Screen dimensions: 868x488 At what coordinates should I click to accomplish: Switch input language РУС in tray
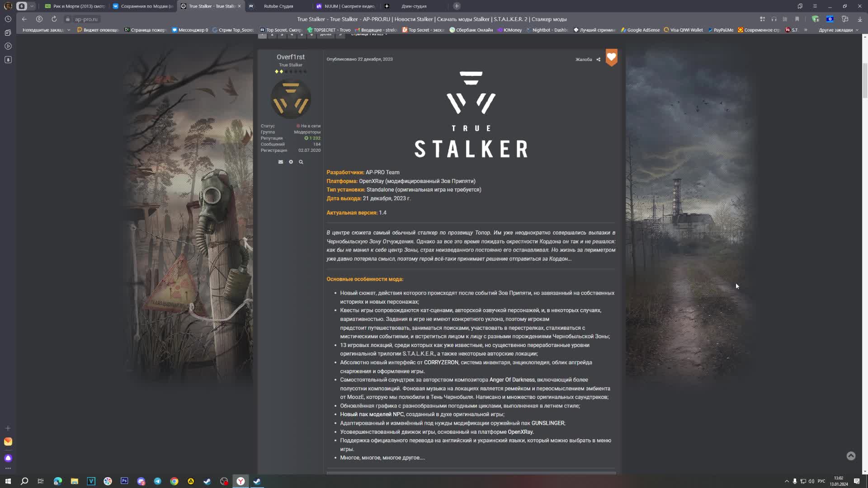821,481
